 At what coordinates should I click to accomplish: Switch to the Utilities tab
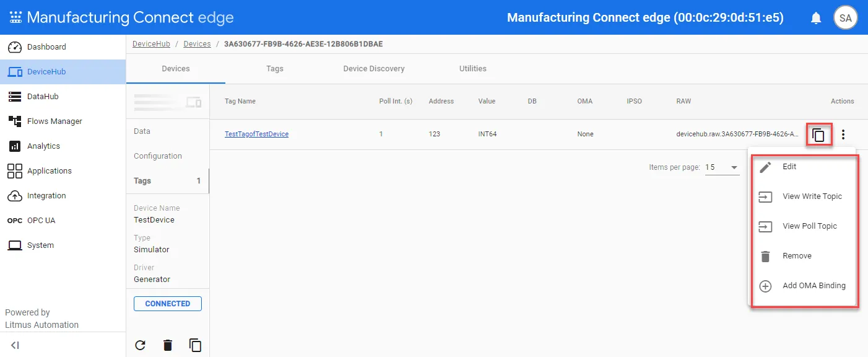click(473, 69)
